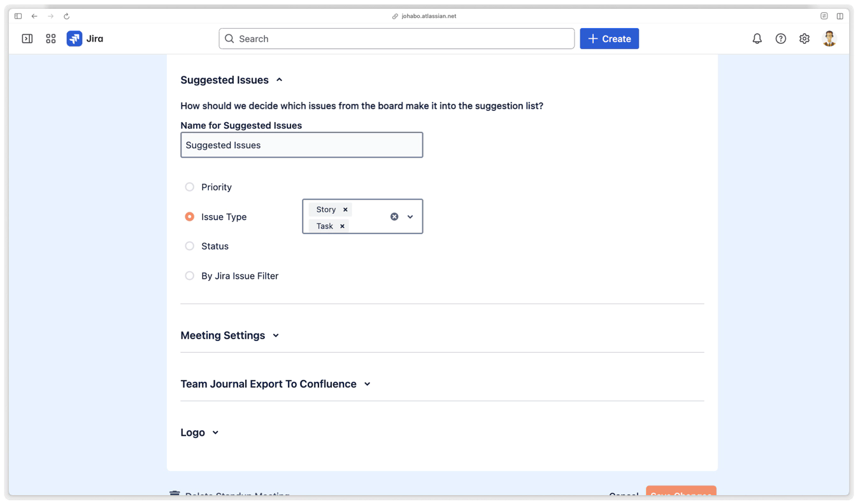Clear all selected issue types
The width and height of the screenshot is (858, 504).
pos(394,216)
